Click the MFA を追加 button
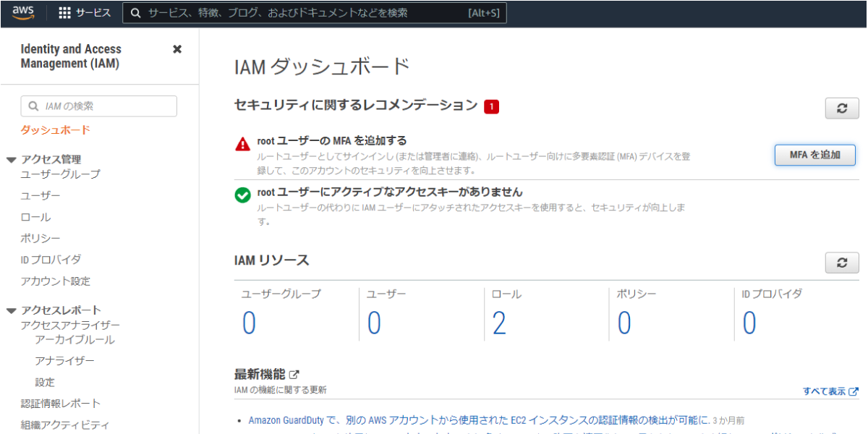The height and width of the screenshot is (434, 868). point(814,155)
